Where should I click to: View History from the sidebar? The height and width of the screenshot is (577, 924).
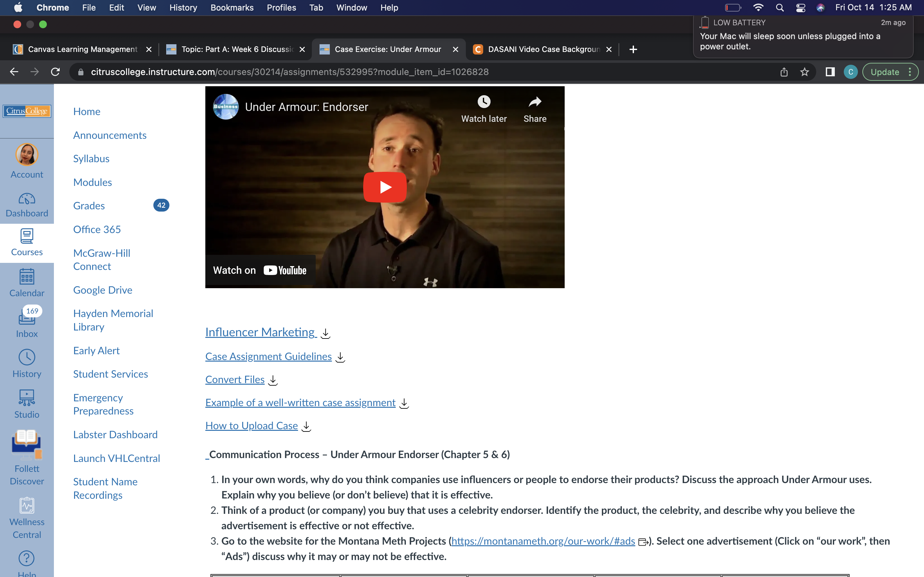click(x=27, y=363)
